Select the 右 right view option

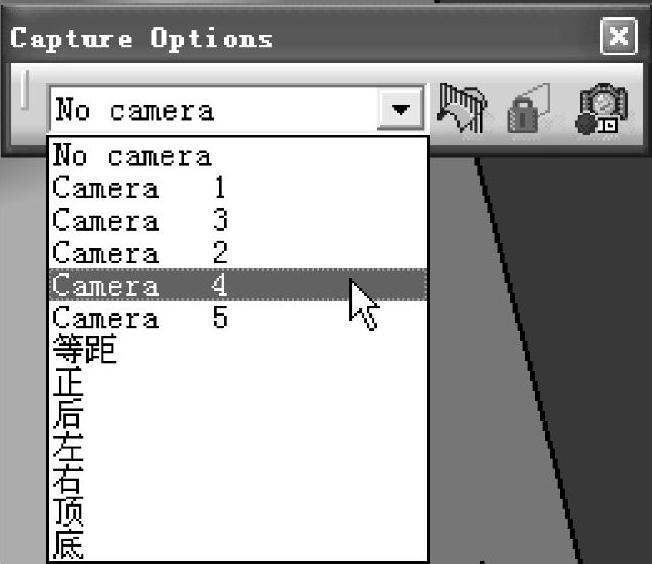[239, 480]
